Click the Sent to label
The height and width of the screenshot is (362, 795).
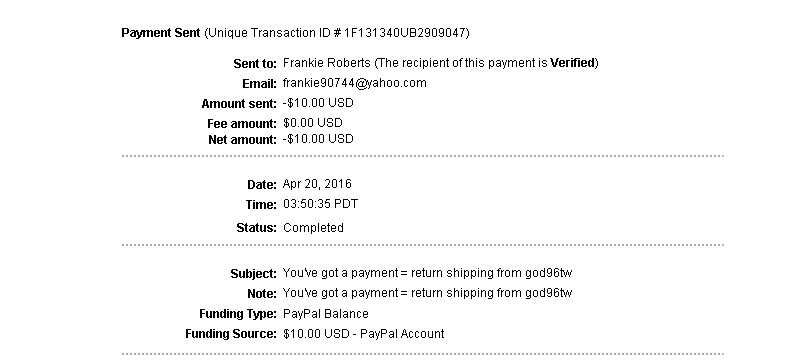point(255,64)
